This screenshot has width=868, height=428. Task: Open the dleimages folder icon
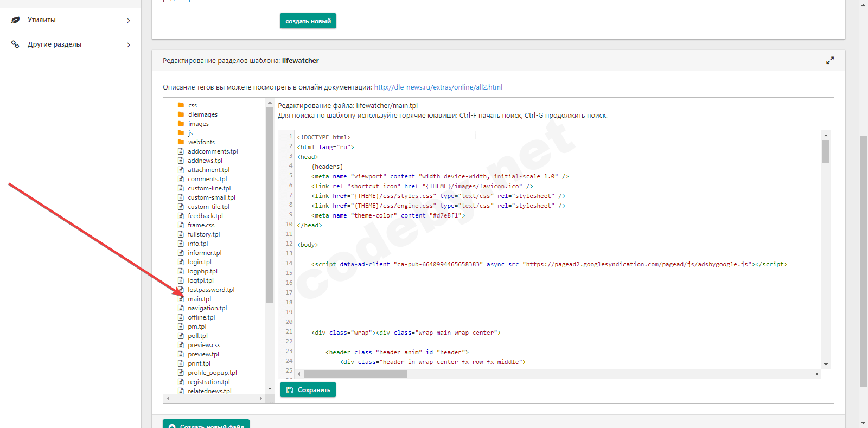181,114
